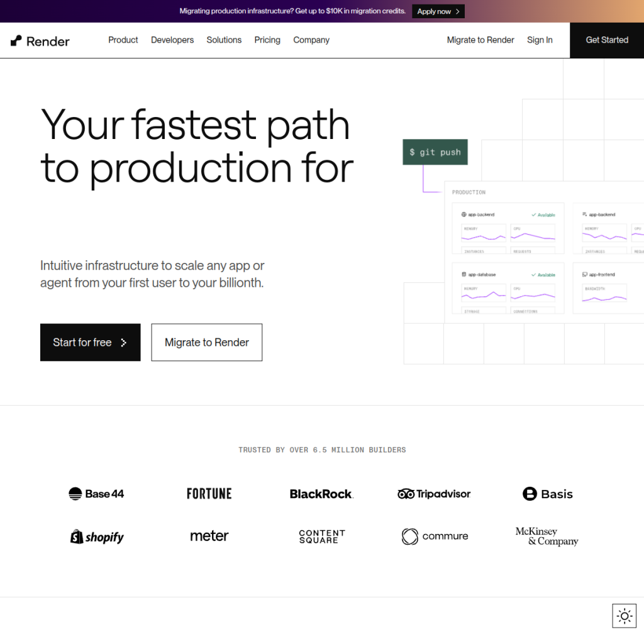Click the meter logo

point(209,536)
